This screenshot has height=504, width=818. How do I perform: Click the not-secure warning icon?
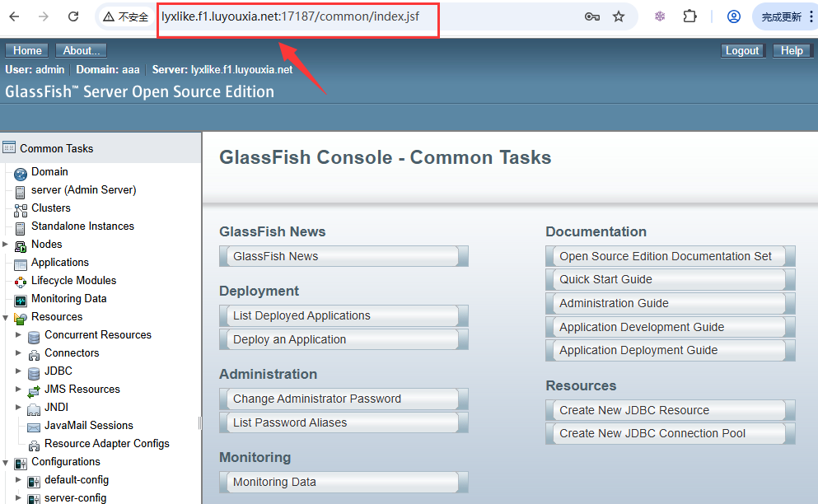(x=109, y=17)
